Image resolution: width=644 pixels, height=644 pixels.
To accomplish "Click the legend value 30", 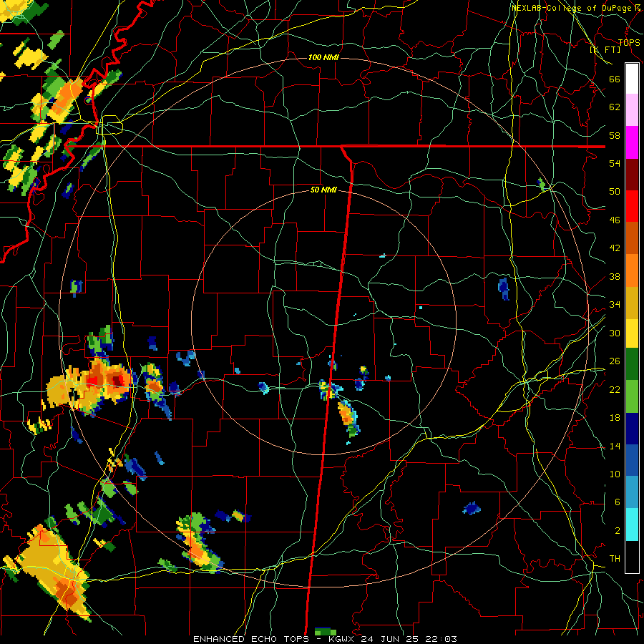I will [615, 333].
